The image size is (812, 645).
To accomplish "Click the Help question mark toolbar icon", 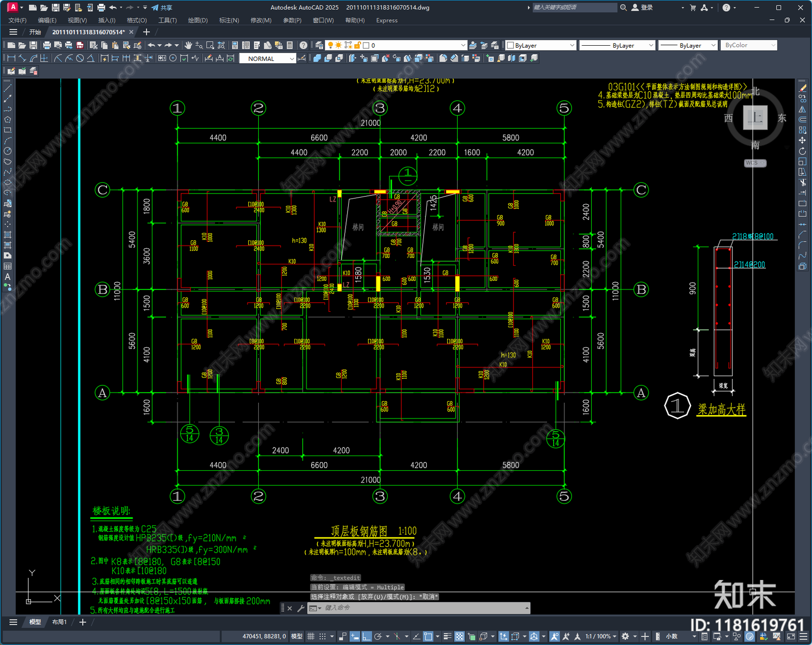I will pyautogui.click(x=303, y=45).
